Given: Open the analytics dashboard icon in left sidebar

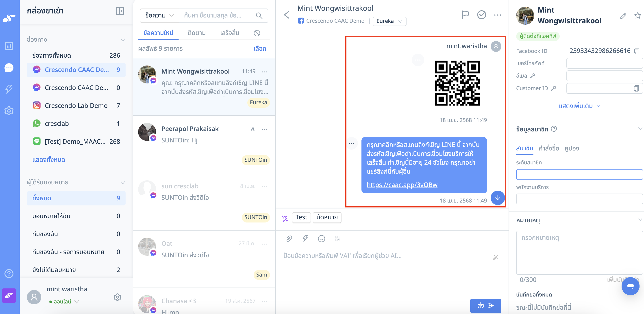Looking at the screenshot, I should (9, 46).
